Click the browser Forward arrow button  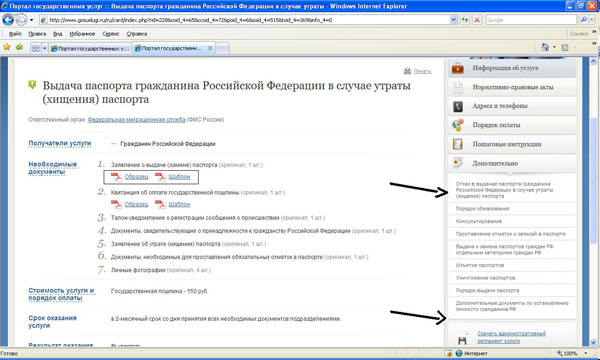pyautogui.click(x=21, y=20)
